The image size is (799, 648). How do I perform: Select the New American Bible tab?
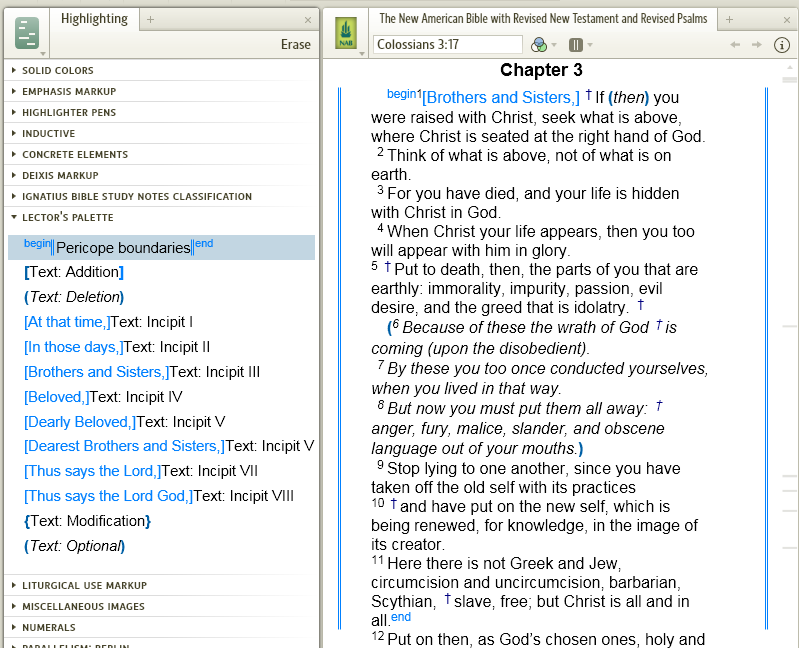click(543, 19)
